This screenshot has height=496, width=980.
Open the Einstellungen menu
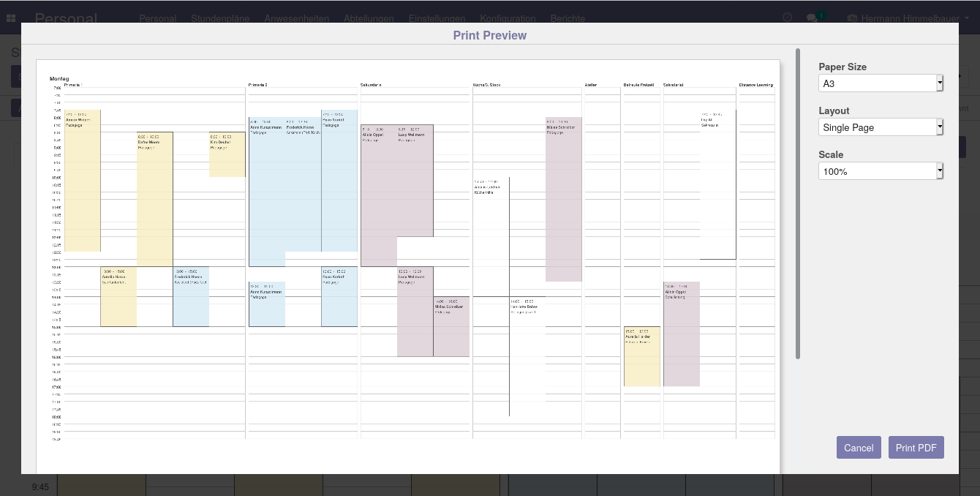[x=437, y=18]
